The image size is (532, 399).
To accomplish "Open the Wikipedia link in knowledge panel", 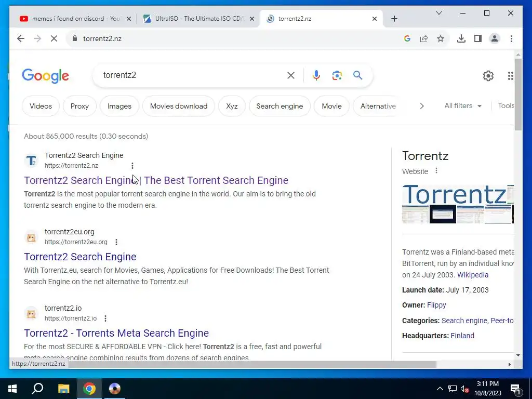I will click(x=473, y=275).
